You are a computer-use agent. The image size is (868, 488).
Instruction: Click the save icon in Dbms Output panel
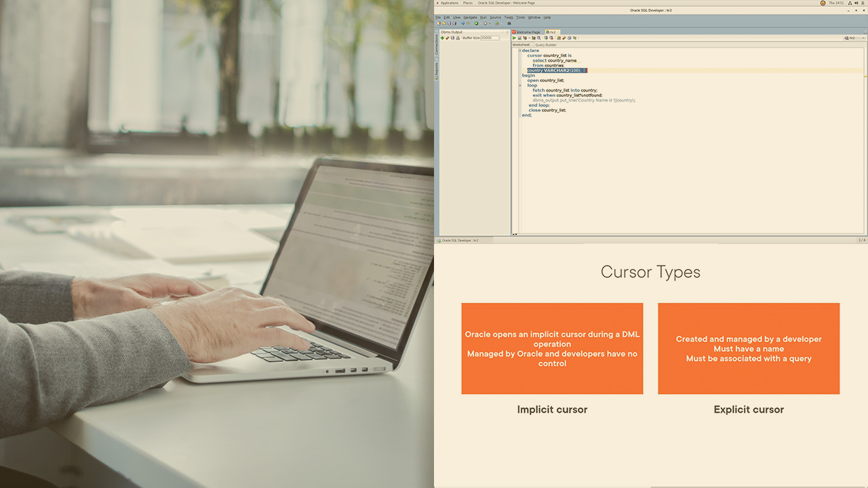point(452,38)
